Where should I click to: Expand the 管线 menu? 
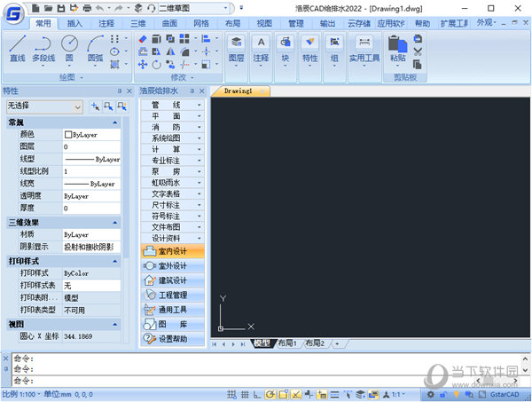[172, 105]
